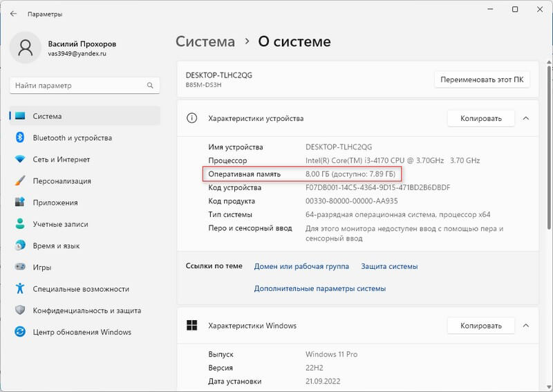This screenshot has width=553, height=392.
Task: Click the Система breadcrumb
Action: click(205, 41)
